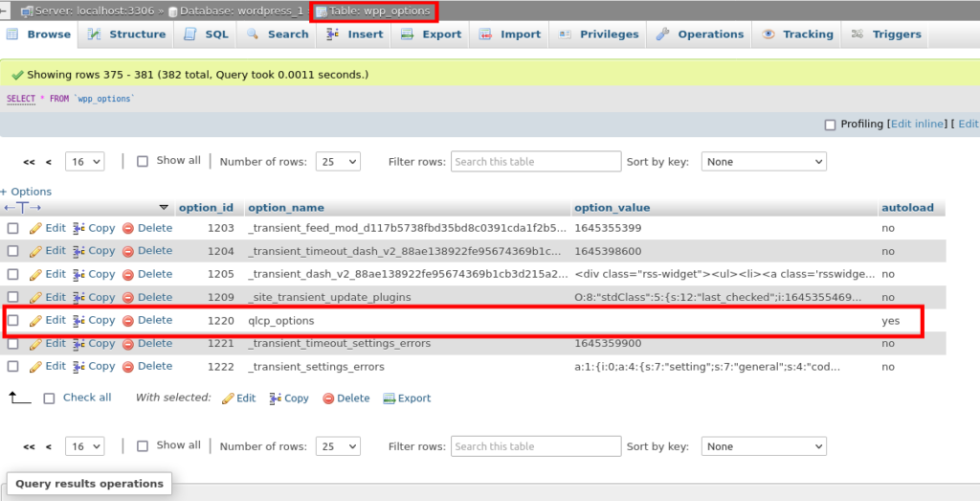Expand the + Options link

pos(26,192)
